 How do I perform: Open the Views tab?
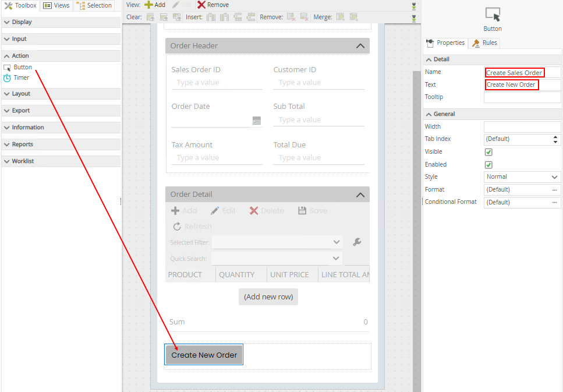(56, 5)
